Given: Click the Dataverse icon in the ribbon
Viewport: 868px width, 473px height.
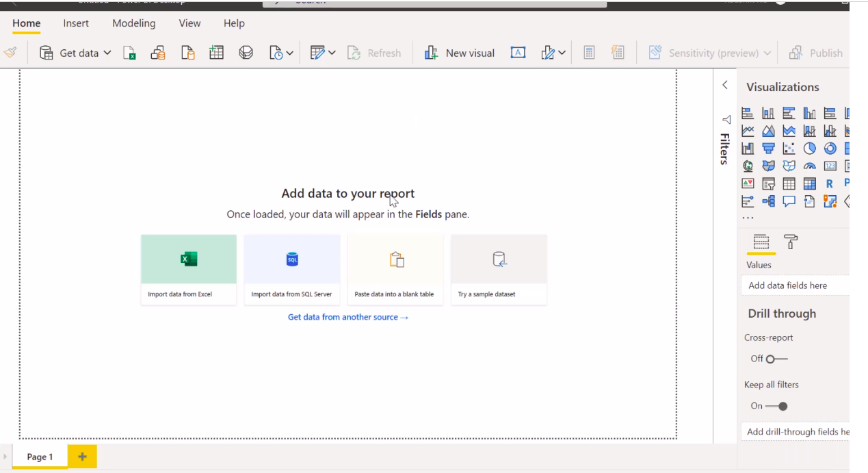Looking at the screenshot, I should (246, 53).
